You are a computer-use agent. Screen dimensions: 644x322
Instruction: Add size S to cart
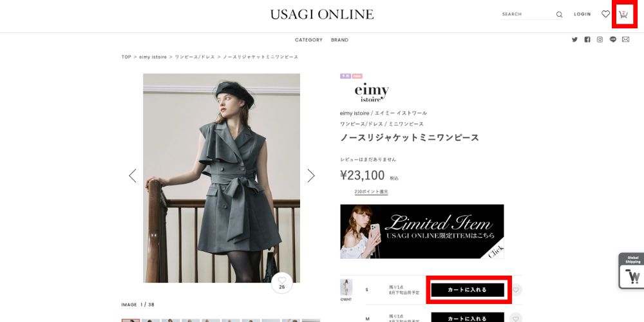pos(468,290)
